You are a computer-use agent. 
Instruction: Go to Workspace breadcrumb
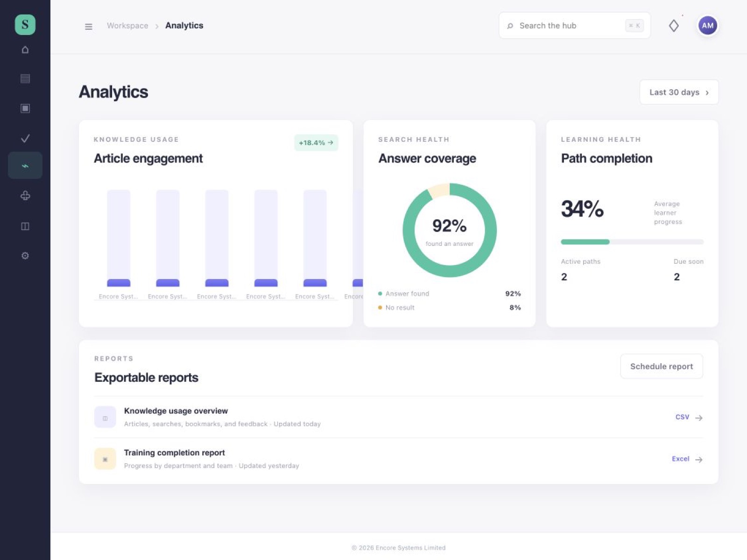pos(127,26)
